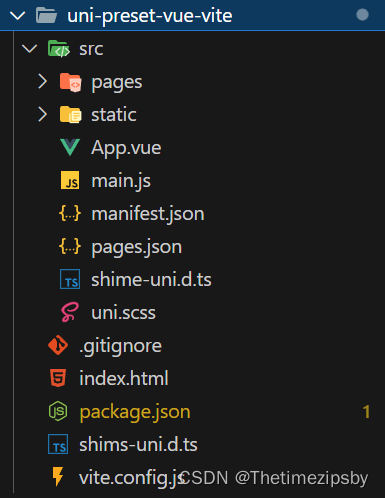Viewport: 385px width, 498px height.
Task: Expand the static folder chevron
Action: (x=42, y=114)
